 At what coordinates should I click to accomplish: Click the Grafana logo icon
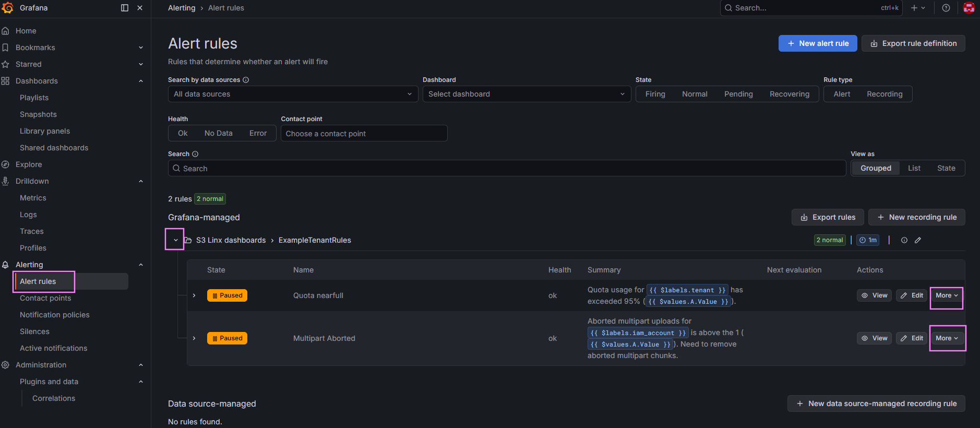[x=7, y=8]
